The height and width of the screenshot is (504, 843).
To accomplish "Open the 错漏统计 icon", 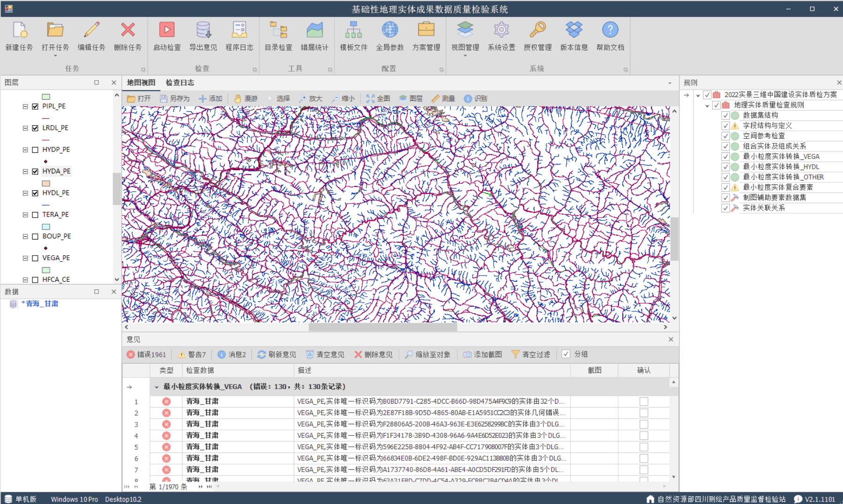I will [315, 30].
